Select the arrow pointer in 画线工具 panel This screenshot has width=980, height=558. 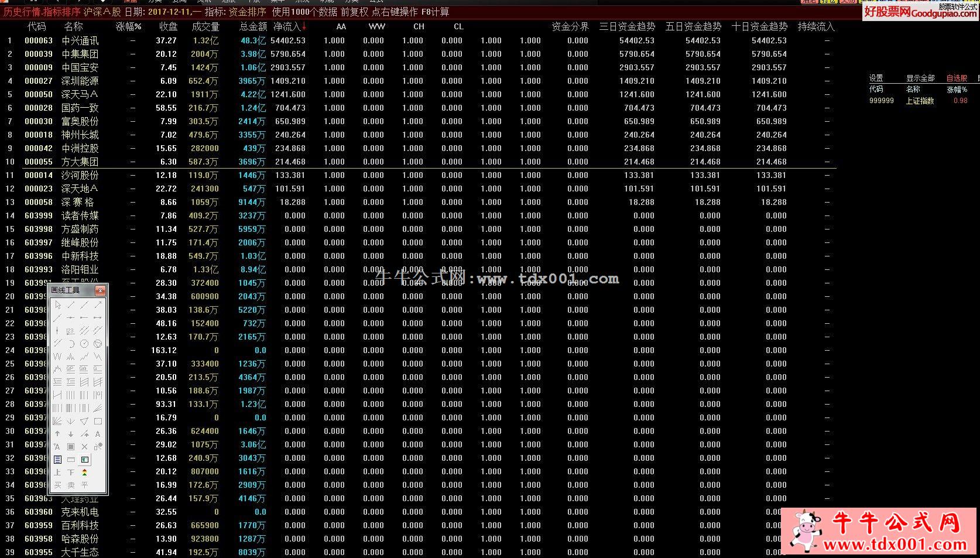(x=57, y=305)
